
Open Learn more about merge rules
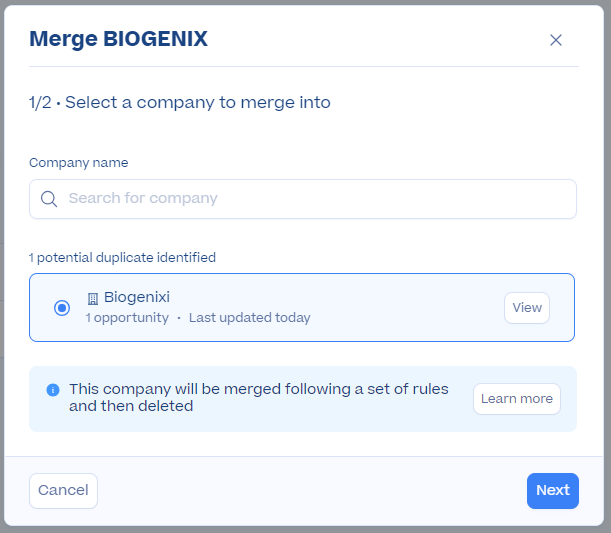[517, 399]
